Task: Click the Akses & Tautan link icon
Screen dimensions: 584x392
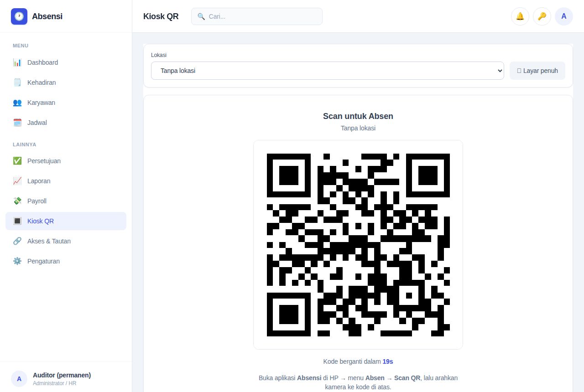Action: pos(17,241)
